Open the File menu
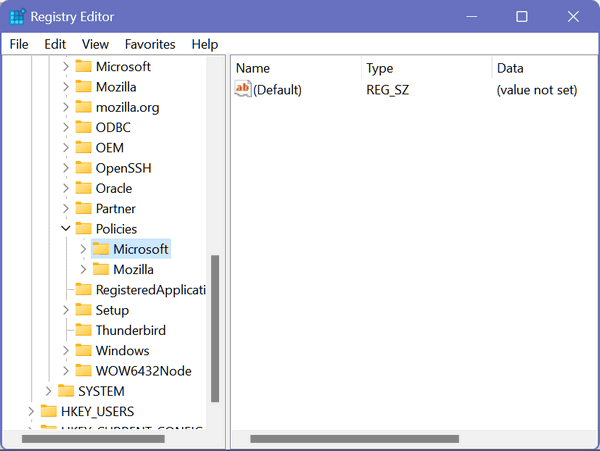Viewport: 600px width, 451px height. 19,44
